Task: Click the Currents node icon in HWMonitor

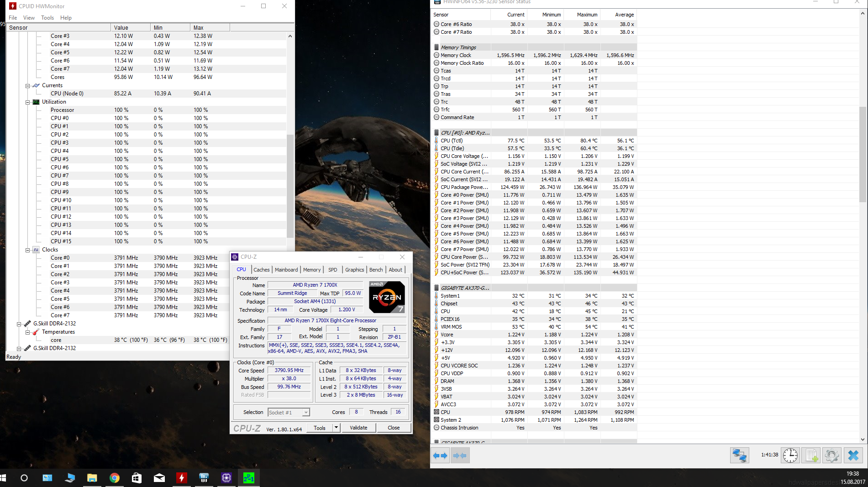Action: 36,85
